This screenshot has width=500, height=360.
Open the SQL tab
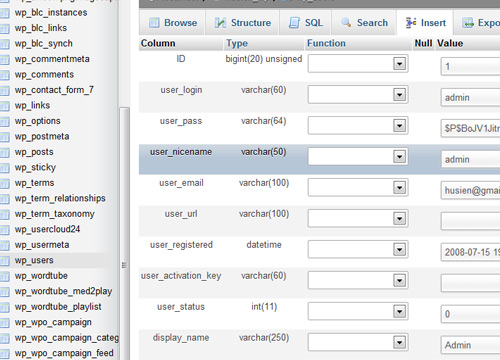click(x=305, y=23)
